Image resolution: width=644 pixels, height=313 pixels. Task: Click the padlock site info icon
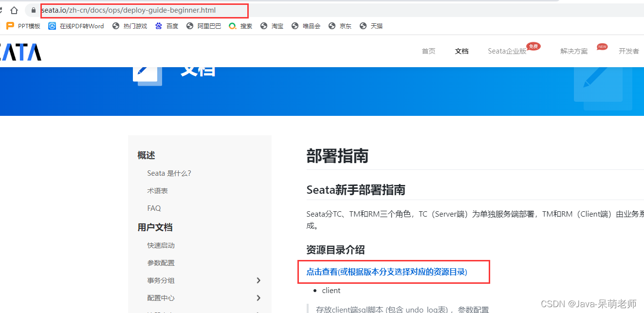tap(34, 10)
